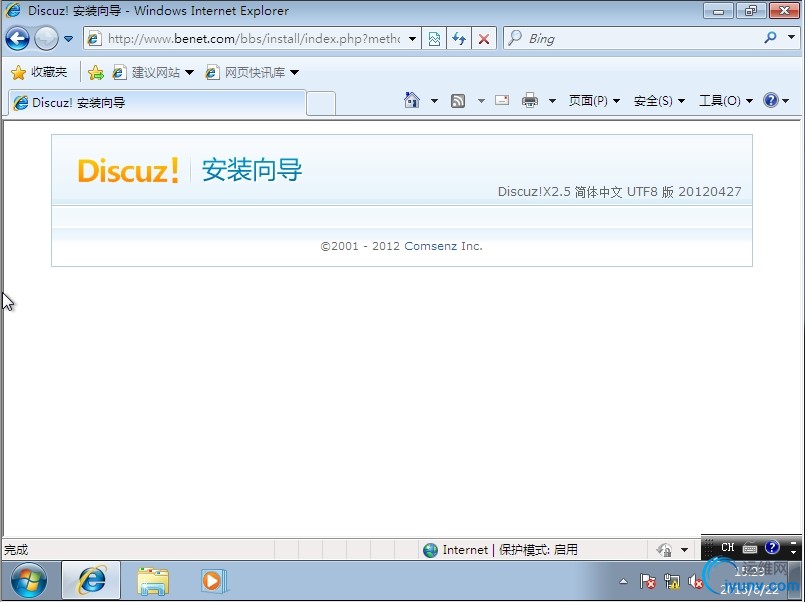Image resolution: width=805 pixels, height=602 pixels.
Task: Click the CH language bar indicator
Action: (x=727, y=548)
